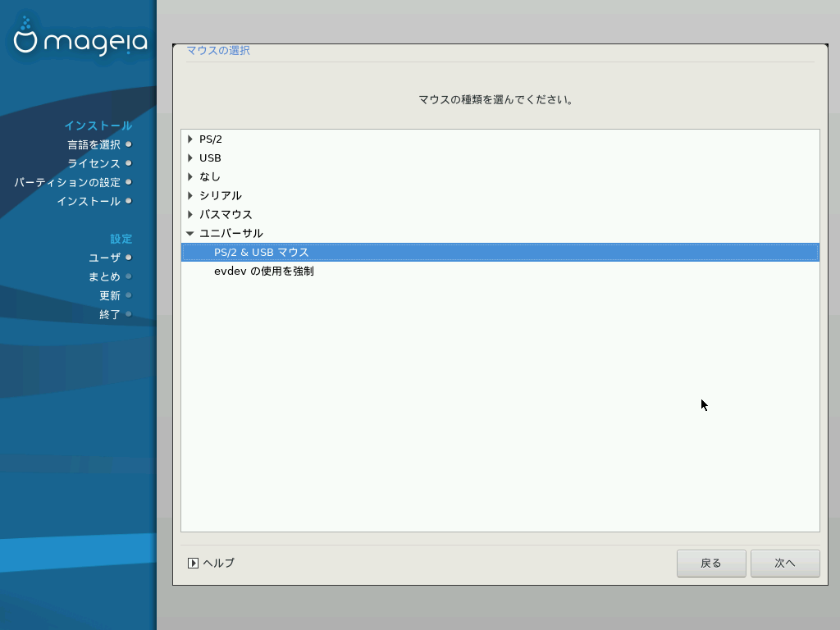
Task: Click the 設定 sidebar heading
Action: tap(121, 239)
